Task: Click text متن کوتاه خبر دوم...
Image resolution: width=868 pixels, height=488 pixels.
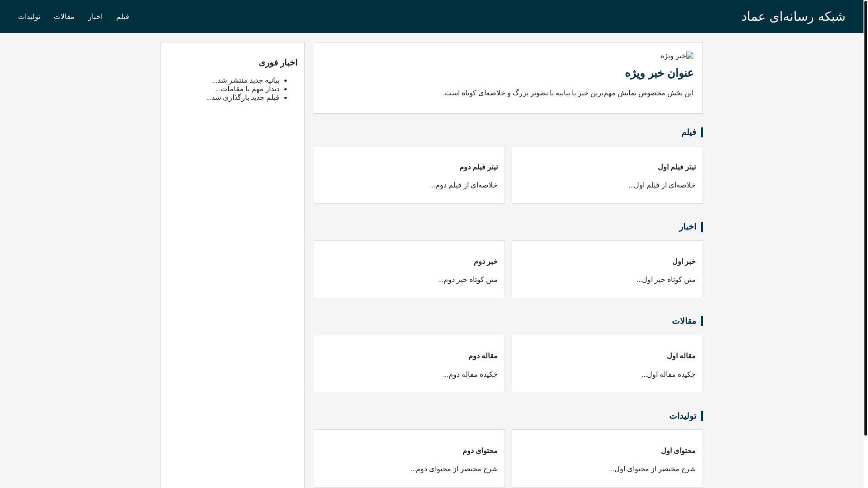Action: tap(467, 280)
